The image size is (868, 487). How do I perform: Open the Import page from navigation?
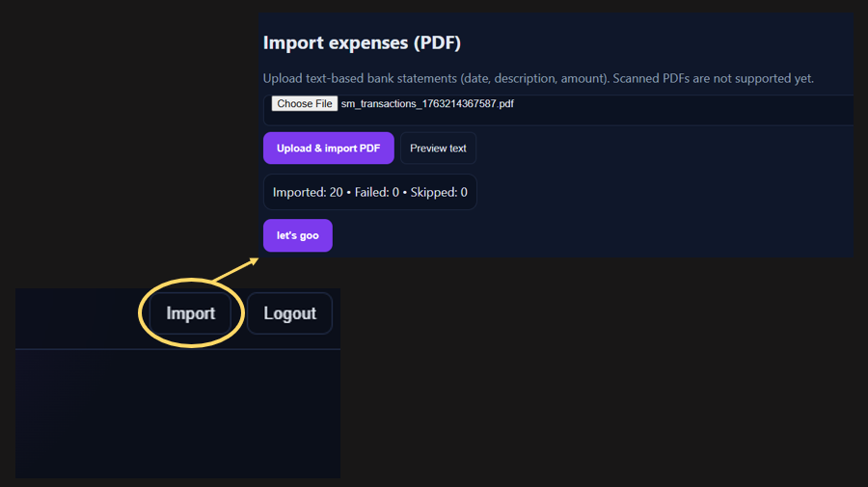point(190,313)
